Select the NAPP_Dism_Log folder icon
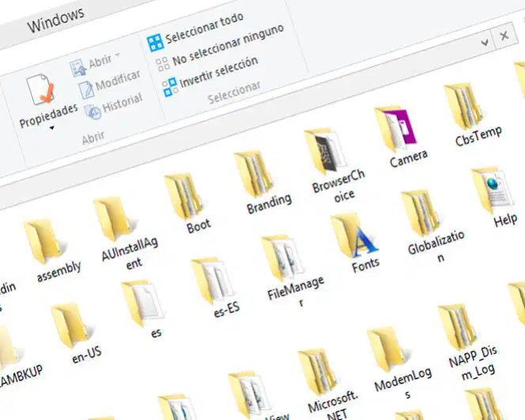The width and height of the screenshot is (525, 420). [x=458, y=327]
